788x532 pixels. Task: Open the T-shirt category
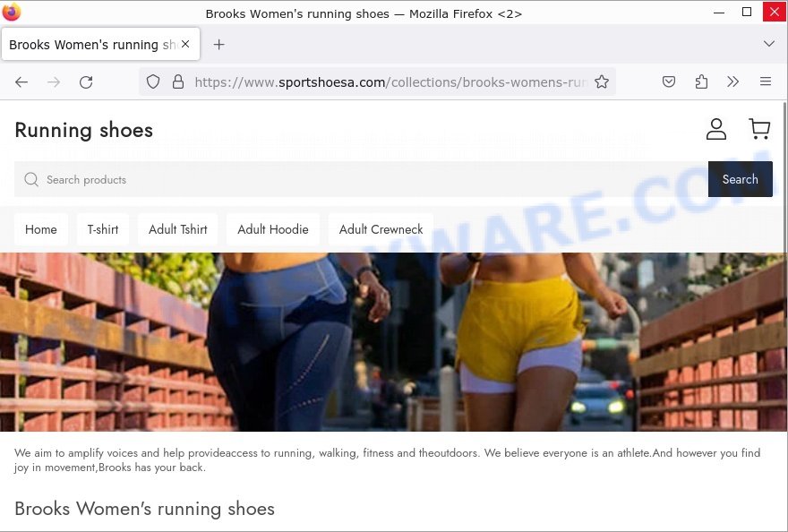point(103,229)
